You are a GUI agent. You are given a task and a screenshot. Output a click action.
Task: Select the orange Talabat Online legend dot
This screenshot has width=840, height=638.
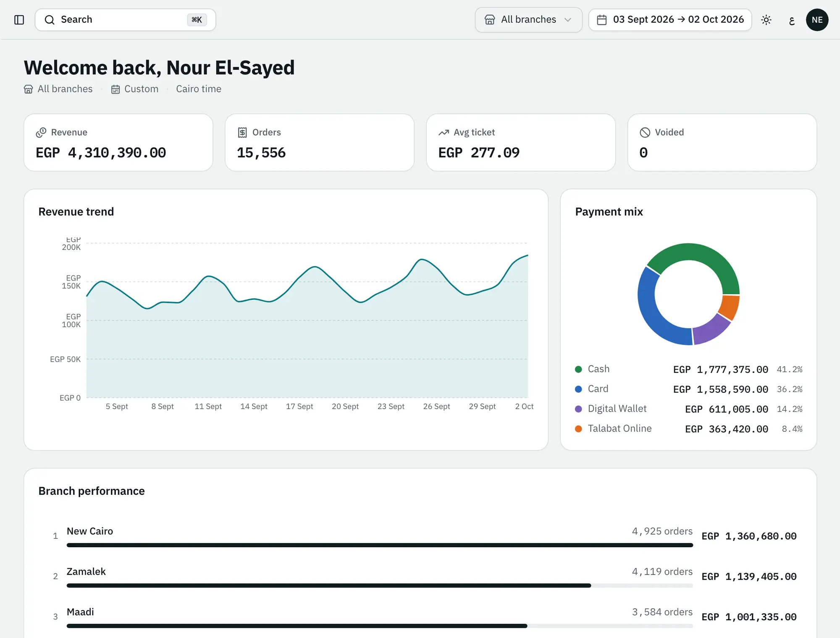point(578,429)
